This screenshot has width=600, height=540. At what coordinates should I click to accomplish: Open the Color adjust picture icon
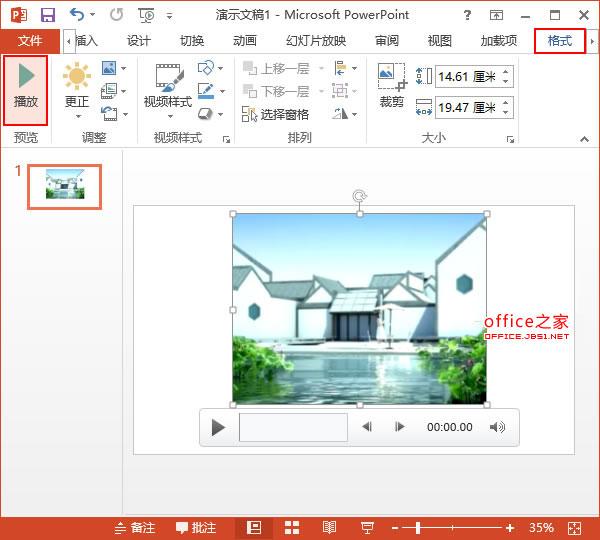(109, 68)
